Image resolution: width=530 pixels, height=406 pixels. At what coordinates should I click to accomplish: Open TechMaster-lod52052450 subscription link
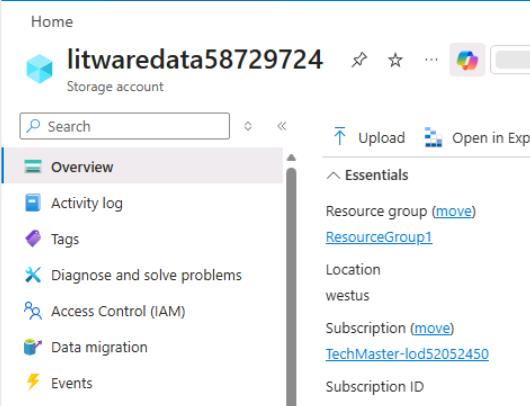point(407,354)
